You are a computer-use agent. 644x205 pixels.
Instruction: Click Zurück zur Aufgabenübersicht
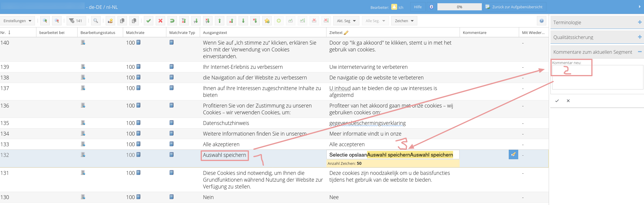(x=514, y=7)
